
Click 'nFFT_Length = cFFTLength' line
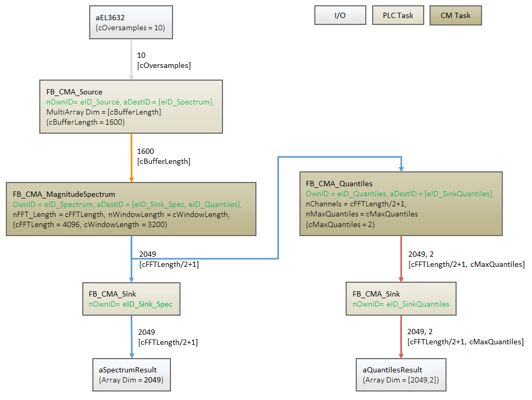[58, 214]
